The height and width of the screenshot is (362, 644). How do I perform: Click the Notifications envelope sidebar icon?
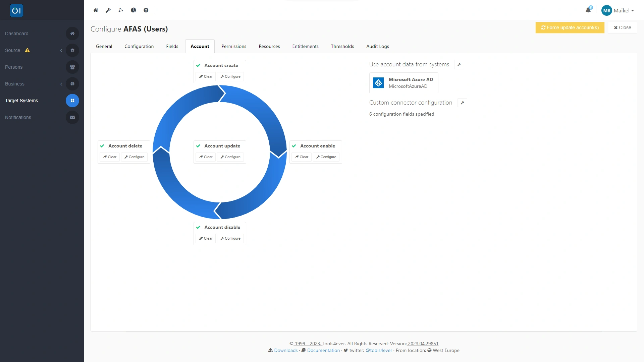72,117
